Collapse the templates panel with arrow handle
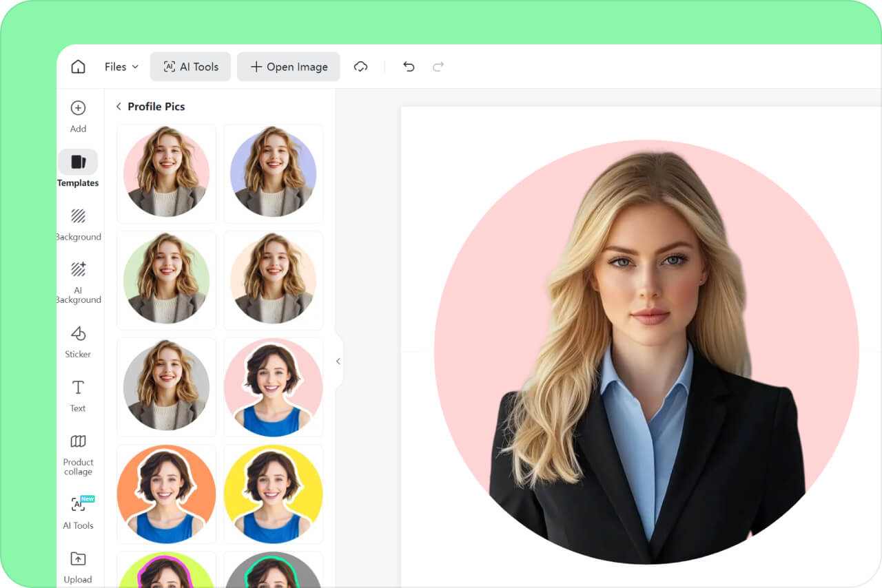Image resolution: width=882 pixels, height=588 pixels. [338, 361]
